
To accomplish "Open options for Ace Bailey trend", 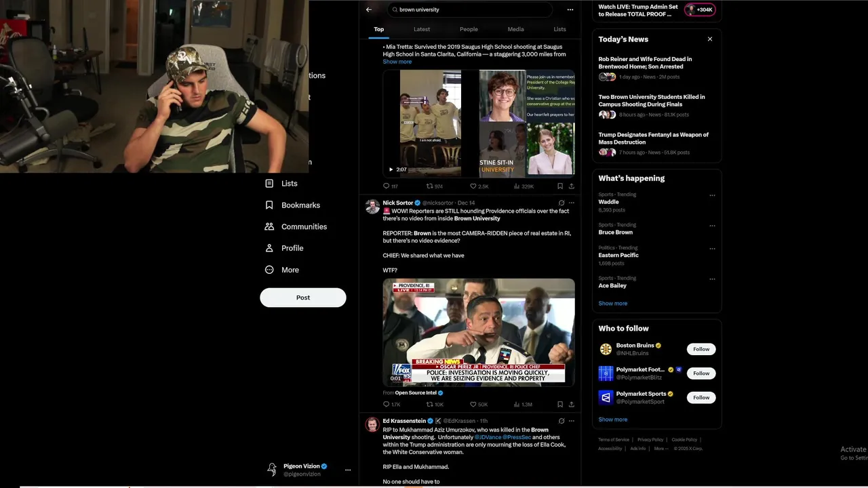I will 712,279.
